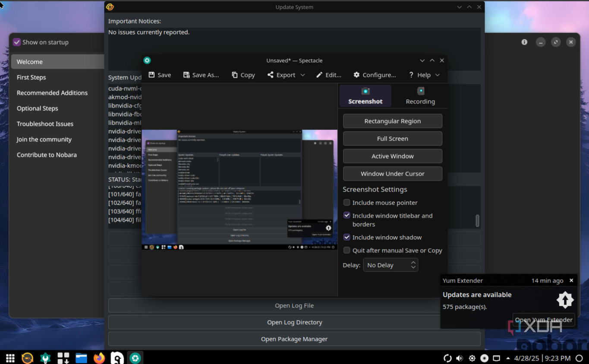589x364 pixels.
Task: Choose Save As in Spectacle toolbar
Action: (201, 75)
